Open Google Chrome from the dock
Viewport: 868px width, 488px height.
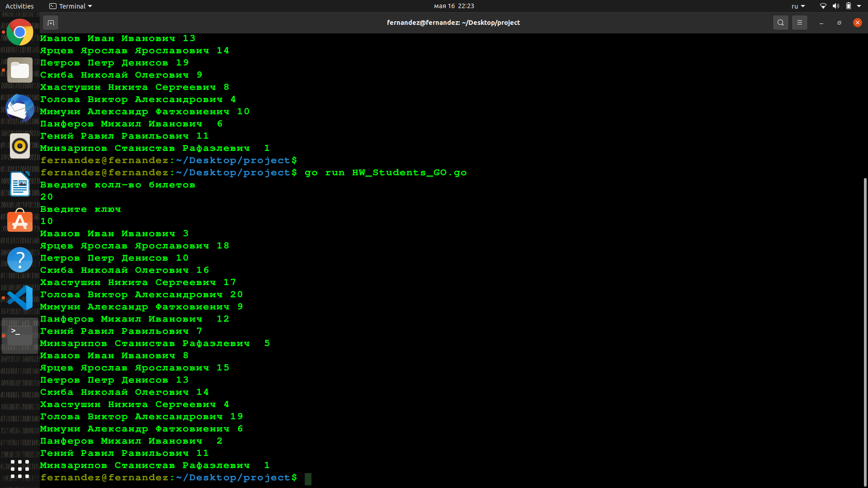coord(19,32)
